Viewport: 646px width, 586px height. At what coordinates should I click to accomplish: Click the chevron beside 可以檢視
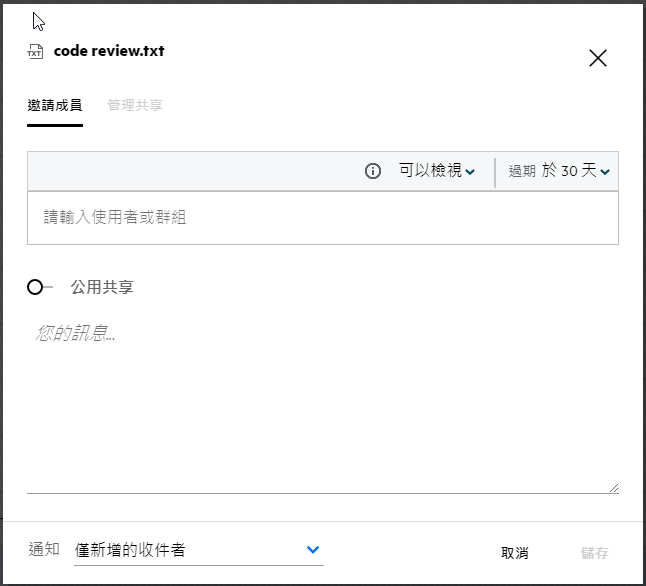471,172
